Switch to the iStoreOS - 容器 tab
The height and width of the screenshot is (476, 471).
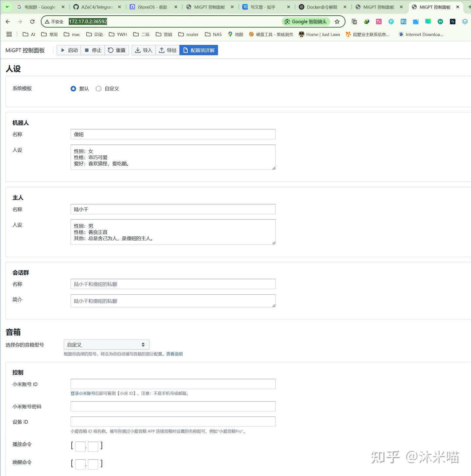click(x=152, y=7)
